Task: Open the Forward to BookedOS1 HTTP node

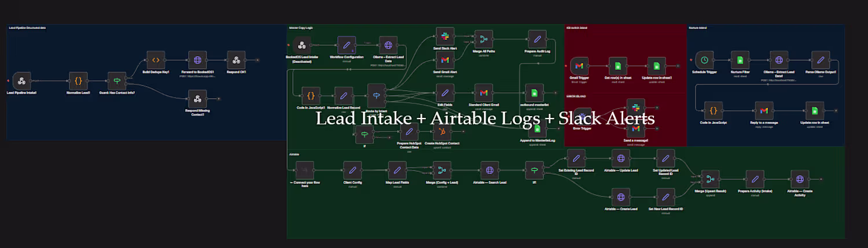Action: (197, 60)
